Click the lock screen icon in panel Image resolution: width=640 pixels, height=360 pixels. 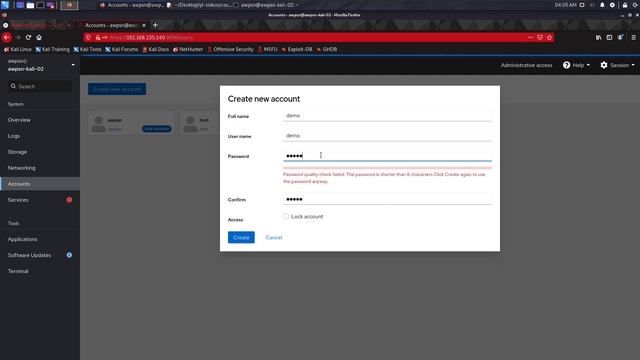pyautogui.click(x=624, y=5)
